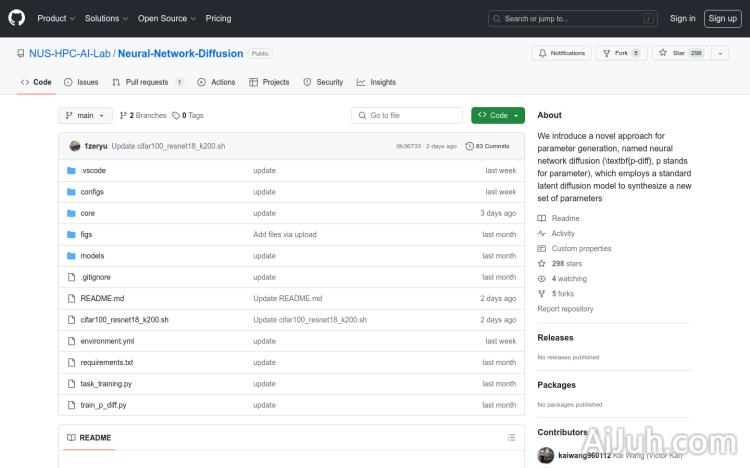Click the Go to file input

pos(407,115)
